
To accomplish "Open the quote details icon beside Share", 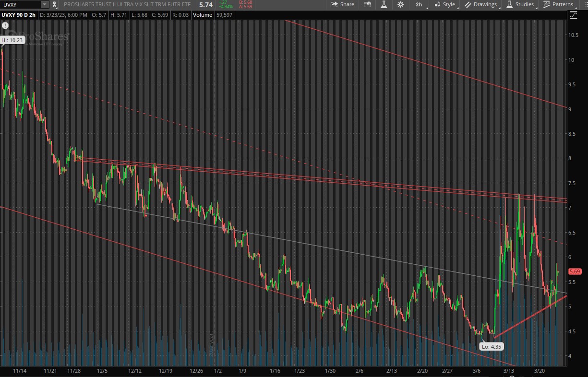I will click(367, 4).
